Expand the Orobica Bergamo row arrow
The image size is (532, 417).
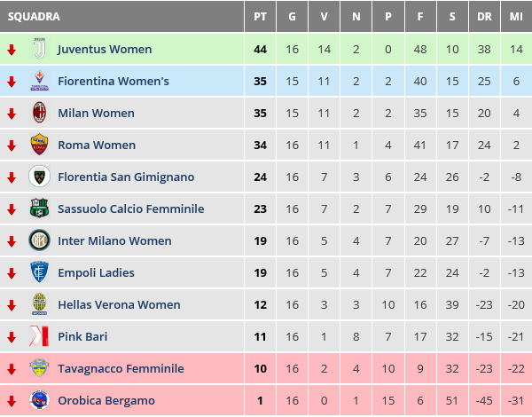pyautogui.click(x=12, y=401)
